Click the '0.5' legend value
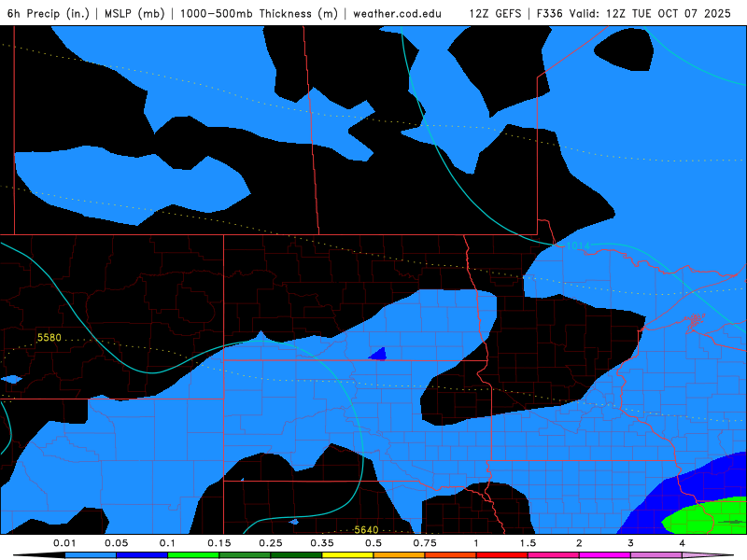The image size is (747, 560). [373, 543]
